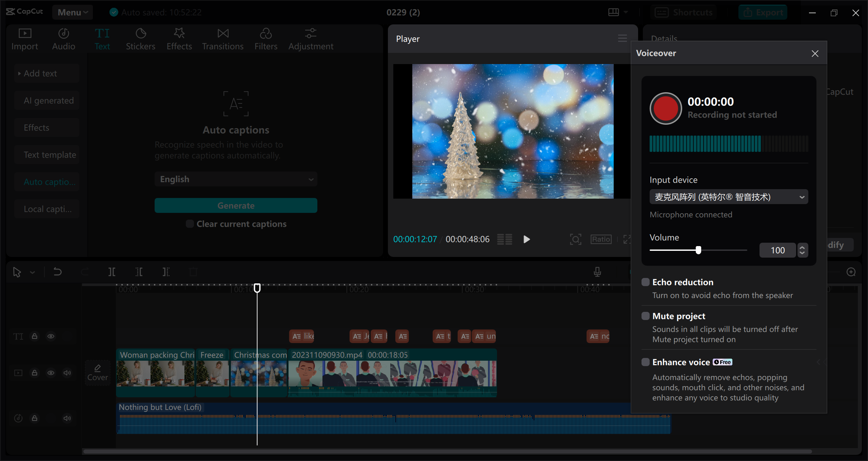
Task: Expand the Menu dropdown
Action: [72, 12]
